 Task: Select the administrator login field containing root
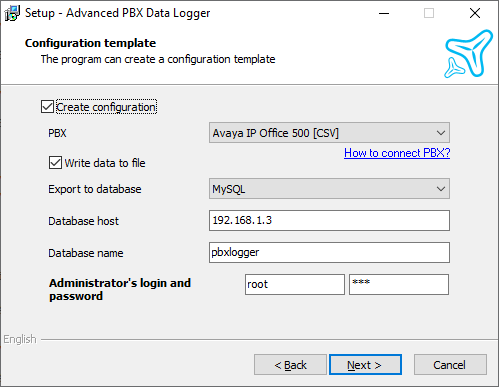(295, 284)
